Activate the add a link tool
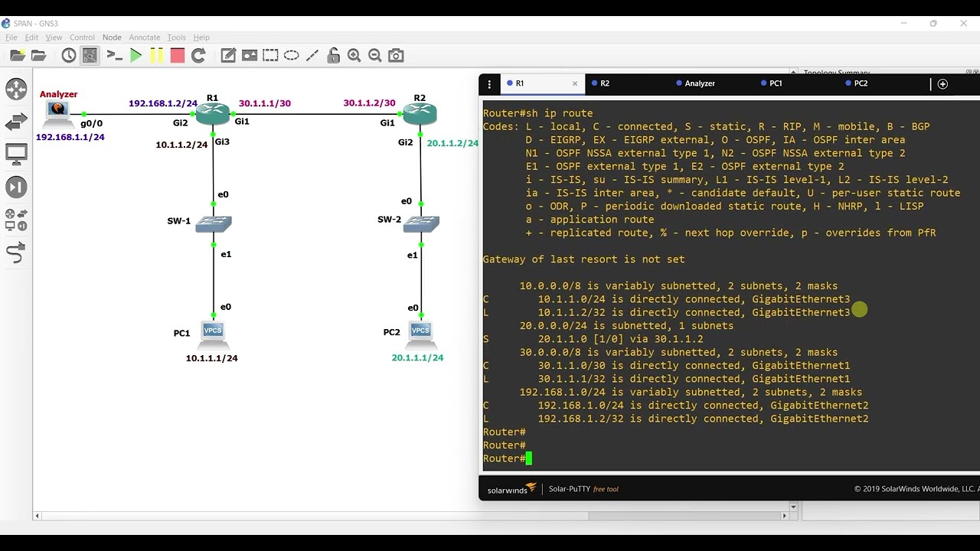The width and height of the screenshot is (980, 551). pos(16,253)
